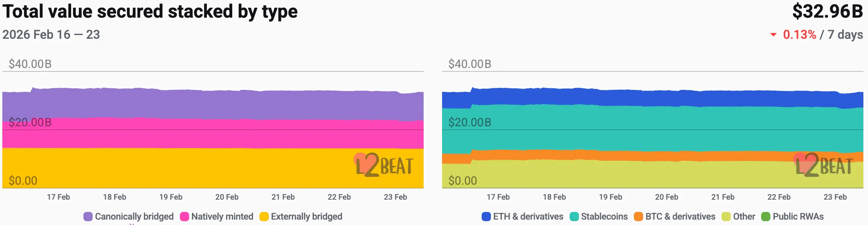Click the 20 Feb label on the left chart

point(227,197)
